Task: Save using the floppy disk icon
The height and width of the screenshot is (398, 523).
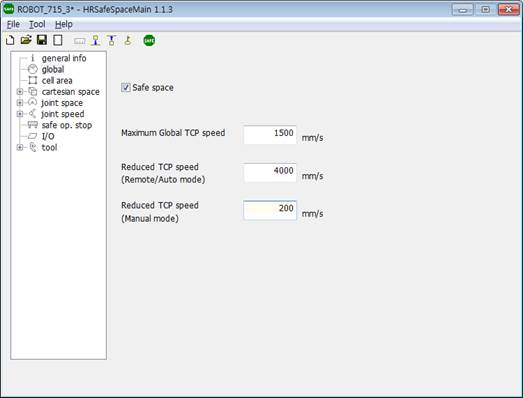Action: click(x=42, y=40)
